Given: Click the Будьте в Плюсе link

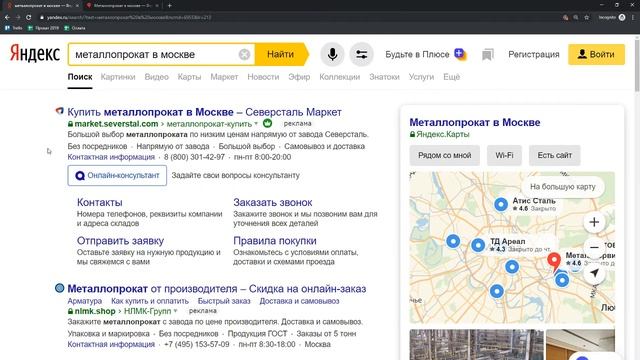Looking at the screenshot, I should pos(417,54).
